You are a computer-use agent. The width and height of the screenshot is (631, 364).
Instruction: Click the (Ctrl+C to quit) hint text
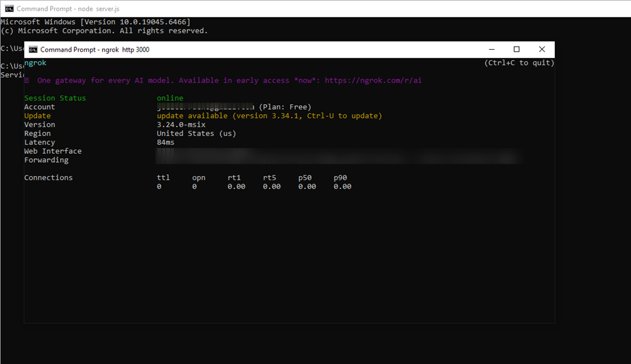pos(518,63)
